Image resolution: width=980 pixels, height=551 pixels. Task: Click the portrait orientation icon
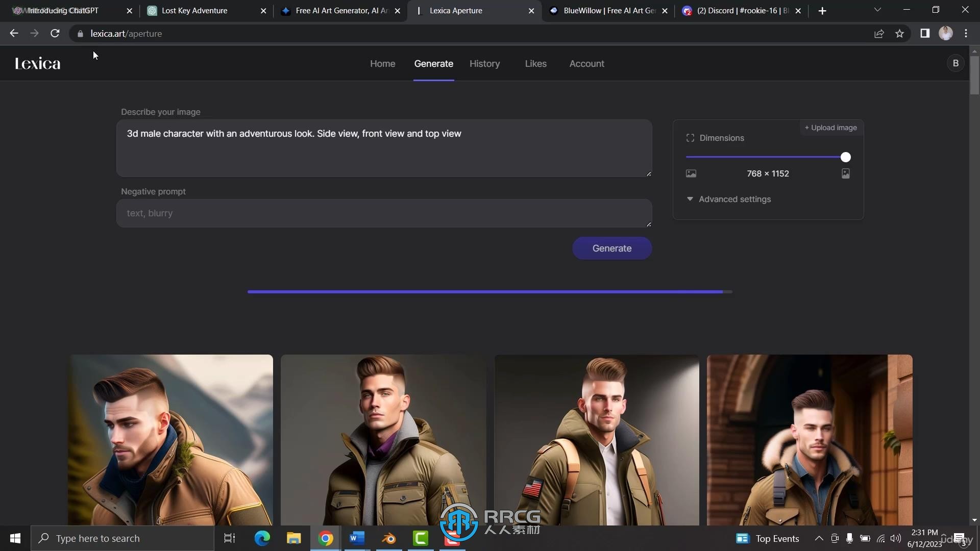(846, 173)
